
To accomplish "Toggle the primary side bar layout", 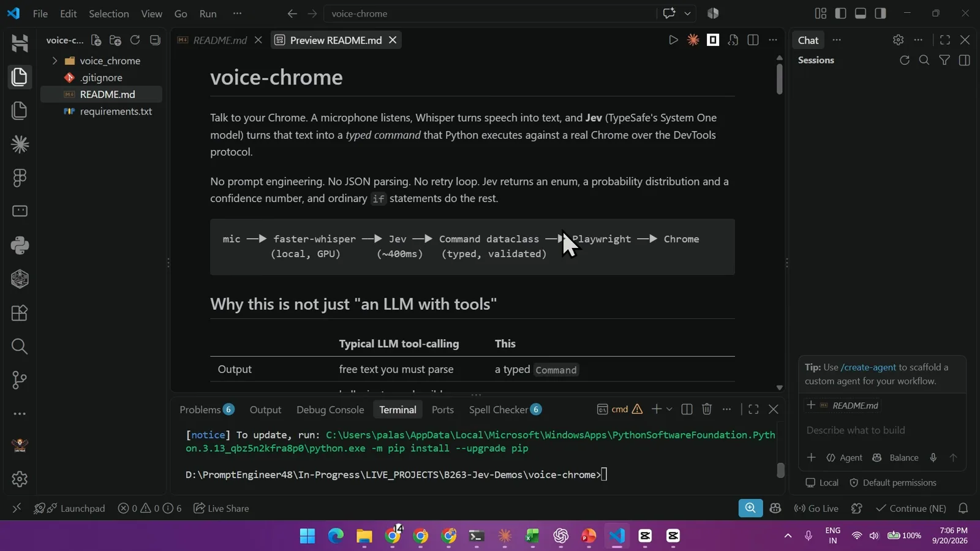I will click(x=840, y=13).
